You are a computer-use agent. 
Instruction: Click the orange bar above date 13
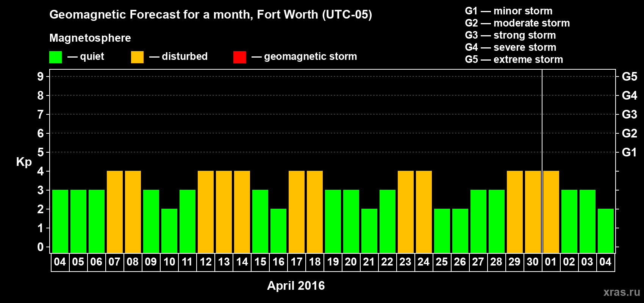(224, 212)
